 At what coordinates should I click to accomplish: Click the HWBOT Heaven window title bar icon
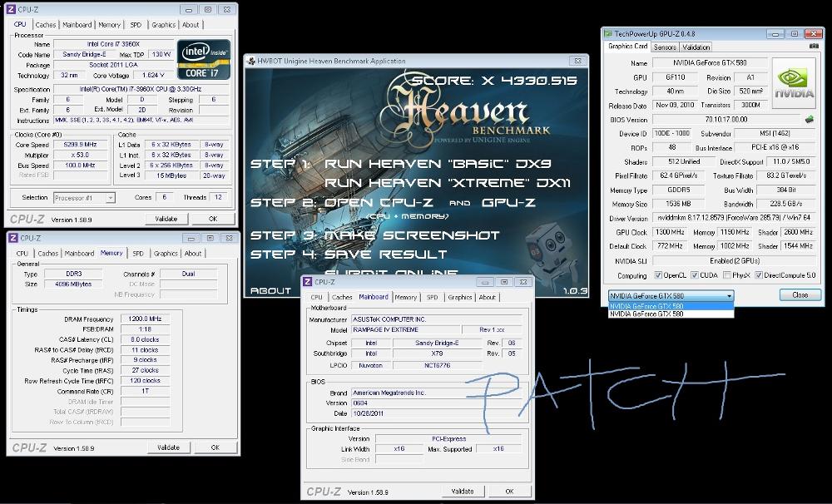[251, 61]
